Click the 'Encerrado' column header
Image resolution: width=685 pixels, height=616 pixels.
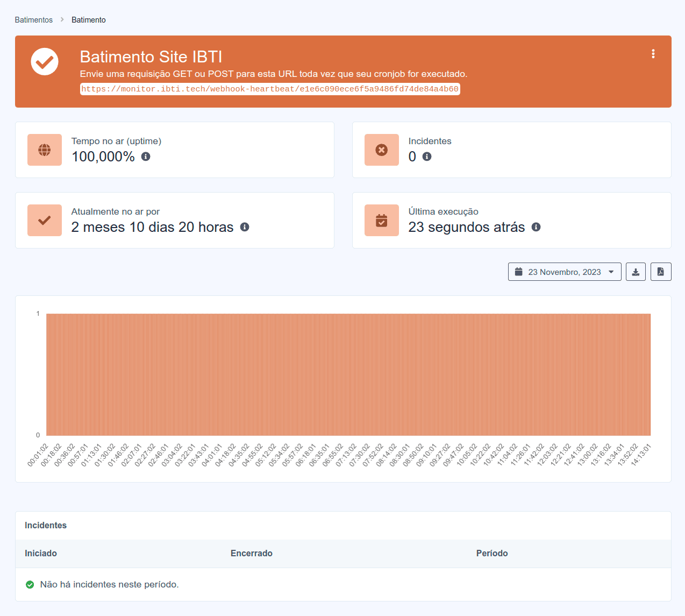[x=252, y=553]
